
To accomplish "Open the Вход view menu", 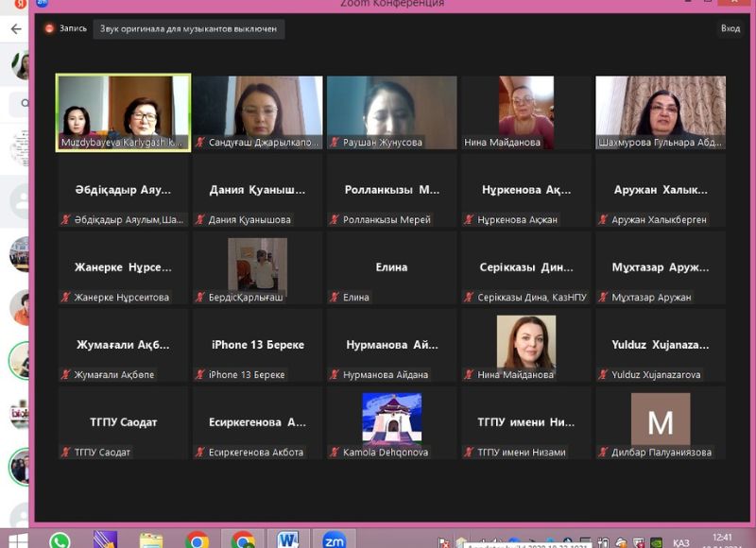I will point(730,28).
